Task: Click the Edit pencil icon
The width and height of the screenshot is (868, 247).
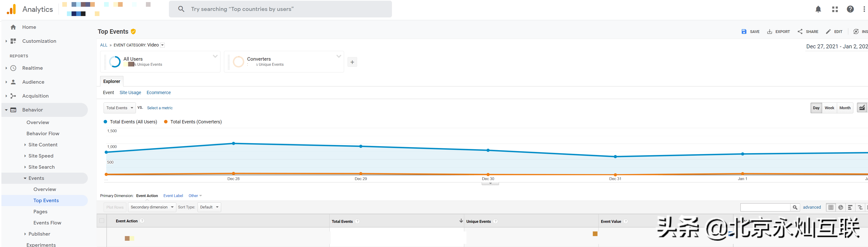Action: 828,32
